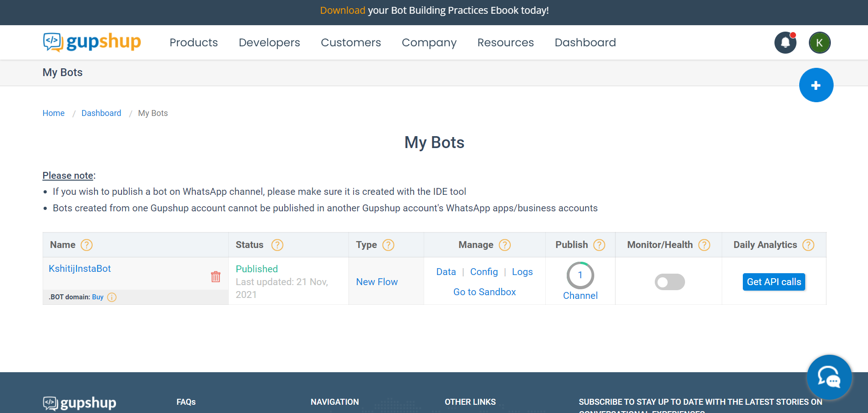Click the Get API calls button
The width and height of the screenshot is (868, 413).
(774, 282)
